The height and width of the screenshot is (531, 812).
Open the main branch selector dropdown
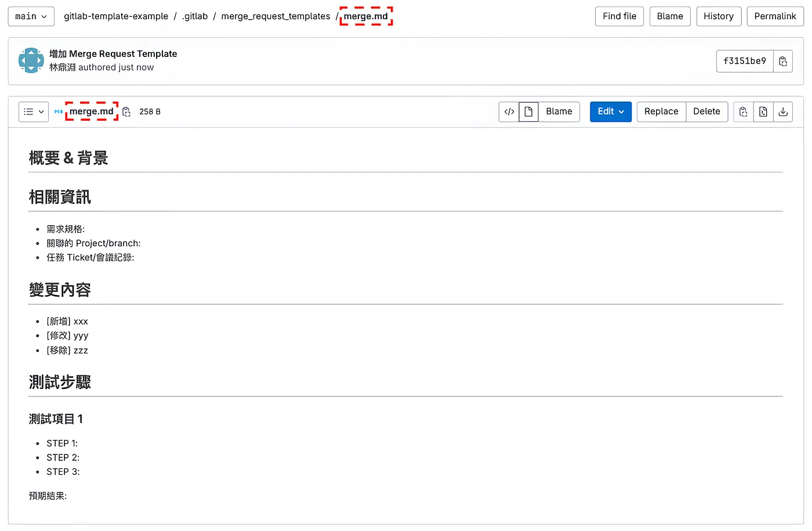tap(31, 16)
